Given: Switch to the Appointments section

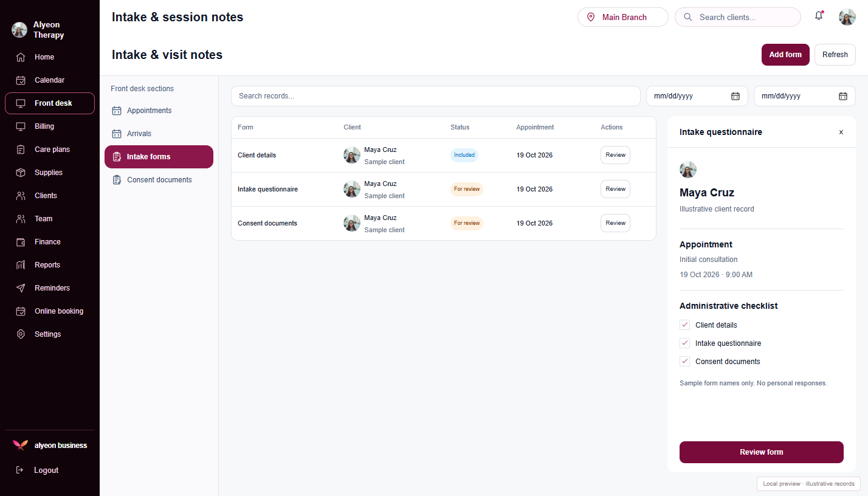Looking at the screenshot, I should point(159,111).
